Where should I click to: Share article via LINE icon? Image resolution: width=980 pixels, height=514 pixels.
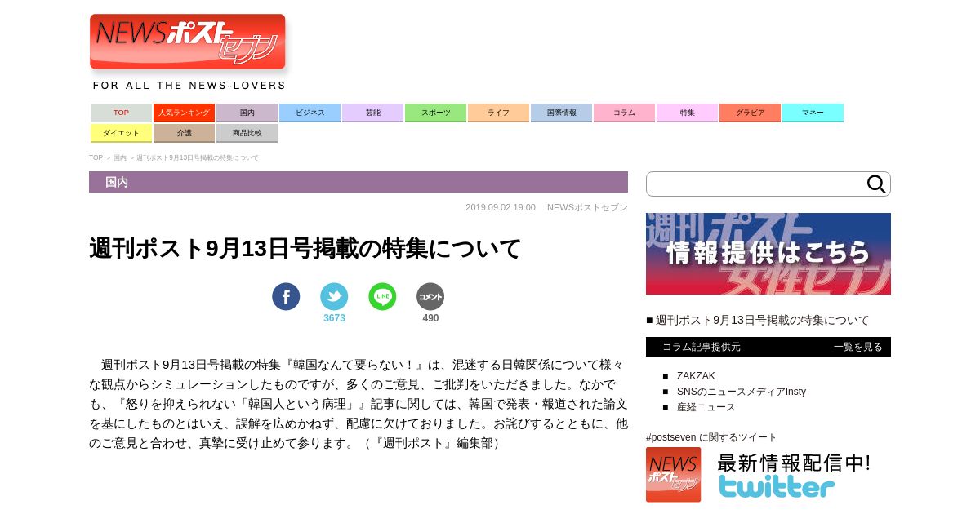coord(382,296)
